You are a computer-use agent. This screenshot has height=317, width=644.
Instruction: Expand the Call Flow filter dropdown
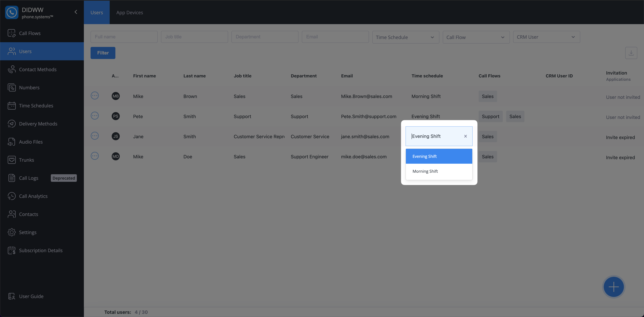coord(476,37)
